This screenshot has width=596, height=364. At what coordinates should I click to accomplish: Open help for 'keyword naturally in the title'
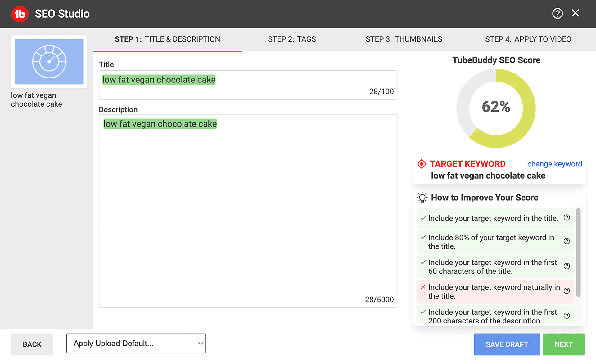567,291
